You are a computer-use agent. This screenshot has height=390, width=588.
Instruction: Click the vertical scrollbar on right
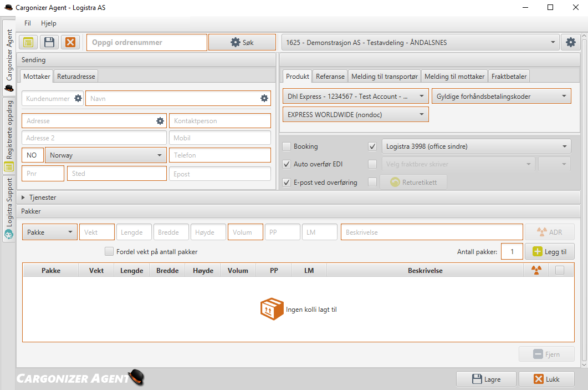[x=584, y=199]
